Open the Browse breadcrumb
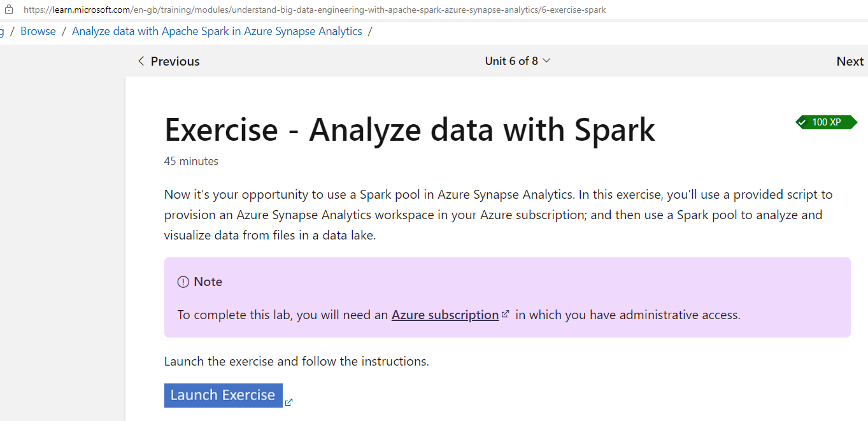Screen dimensions: 868x421 (x=38, y=31)
